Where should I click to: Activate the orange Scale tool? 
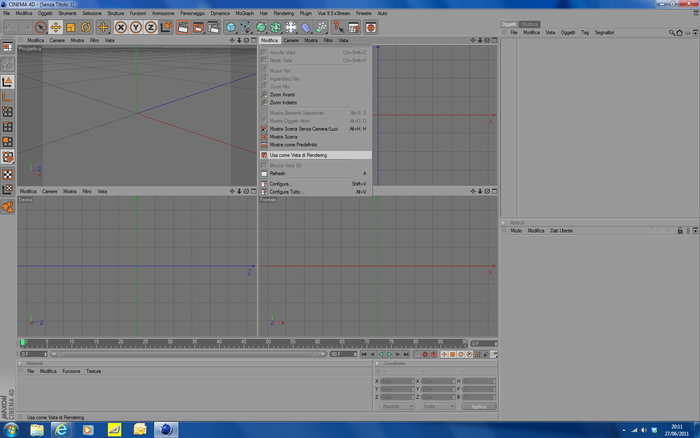click(x=71, y=28)
